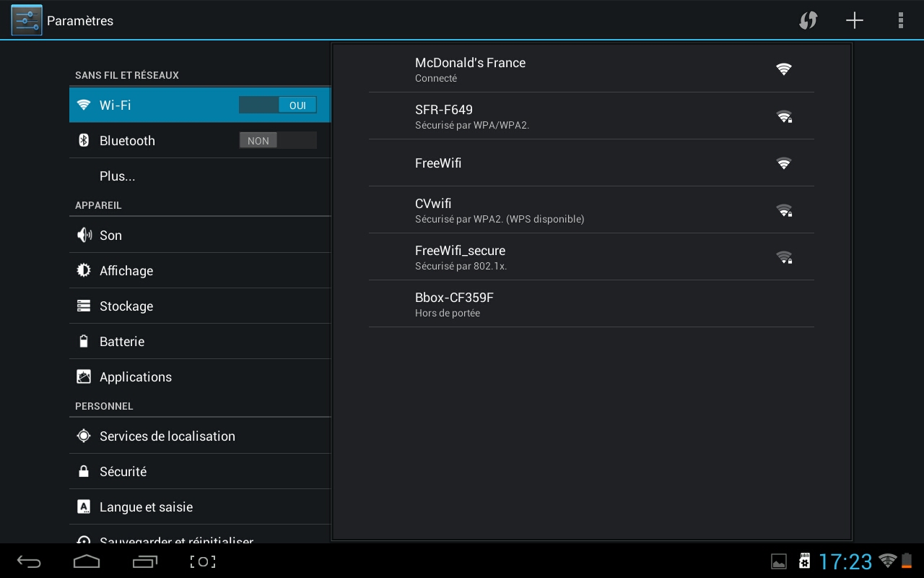Tap 'Sécurisé par 802.1x.' text

[x=461, y=266]
